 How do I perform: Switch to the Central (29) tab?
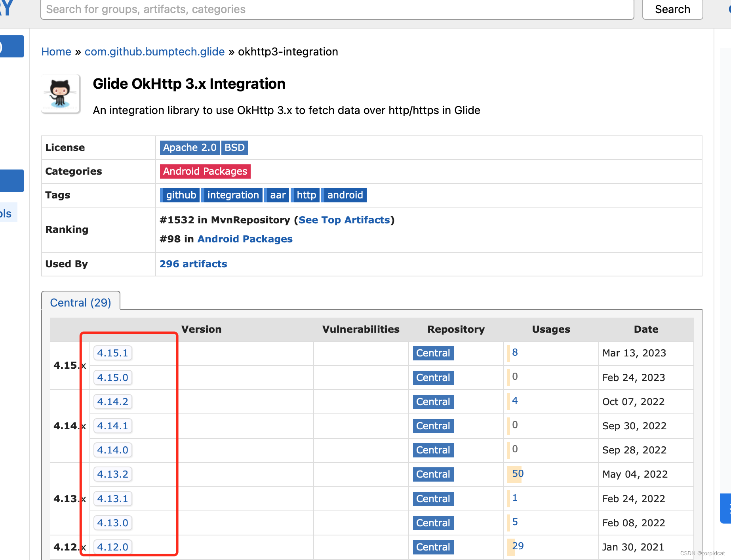pyautogui.click(x=80, y=302)
